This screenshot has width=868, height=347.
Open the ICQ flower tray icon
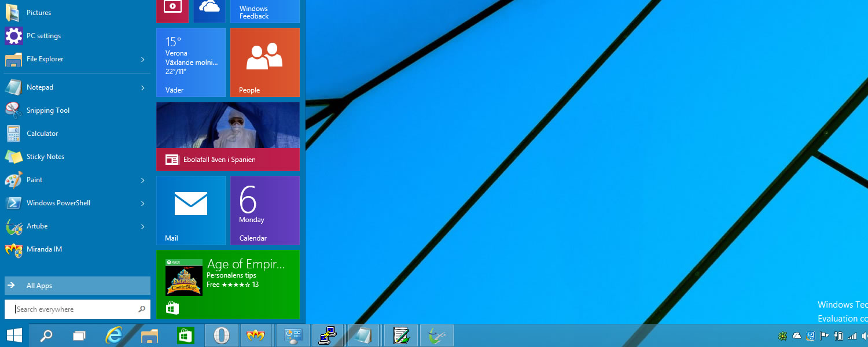point(783,336)
